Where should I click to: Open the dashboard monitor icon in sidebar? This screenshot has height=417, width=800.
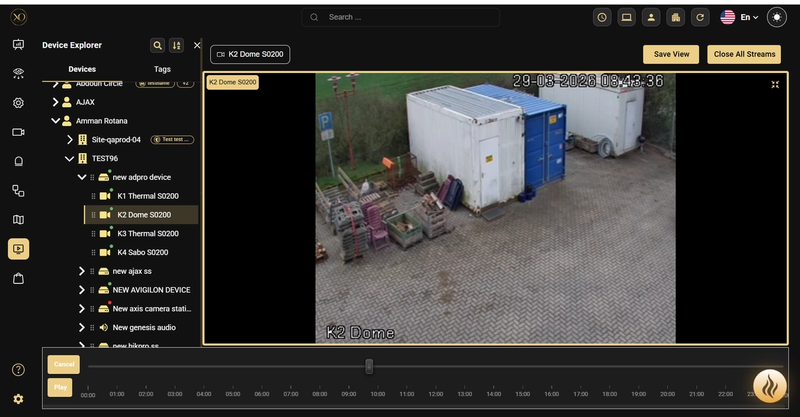point(18,45)
